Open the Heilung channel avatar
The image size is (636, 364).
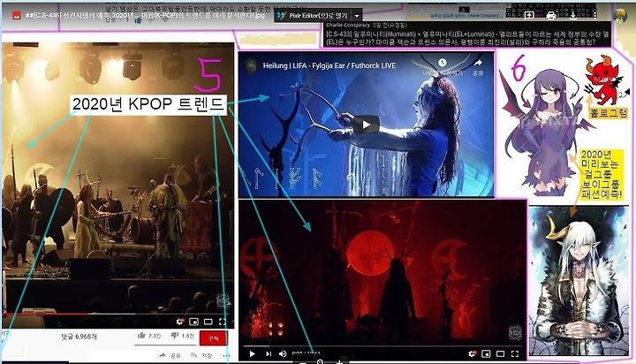click(x=252, y=65)
